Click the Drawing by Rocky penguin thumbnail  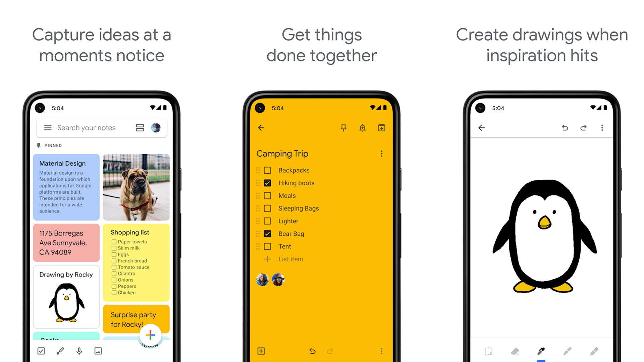pos(67,305)
